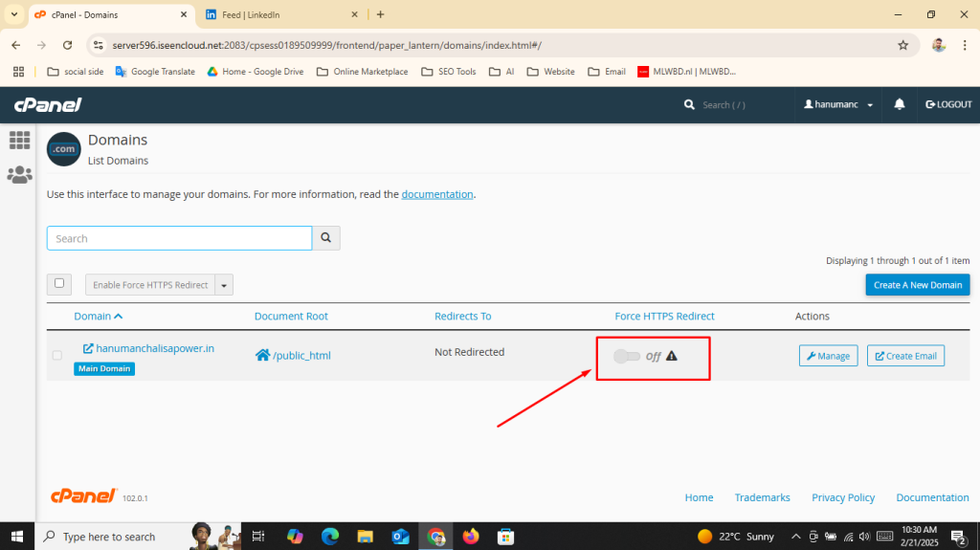Screen dimensions: 980x550
Task: Open Home - Google Drive bookmark
Action: coord(256,72)
